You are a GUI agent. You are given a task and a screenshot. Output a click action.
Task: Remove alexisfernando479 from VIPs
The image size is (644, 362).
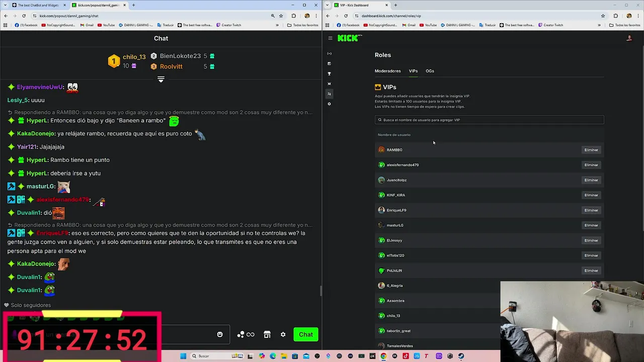(x=591, y=165)
